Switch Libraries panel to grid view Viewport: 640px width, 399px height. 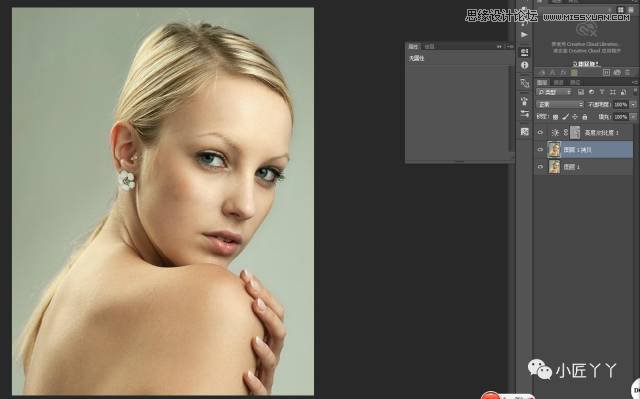pos(621,9)
